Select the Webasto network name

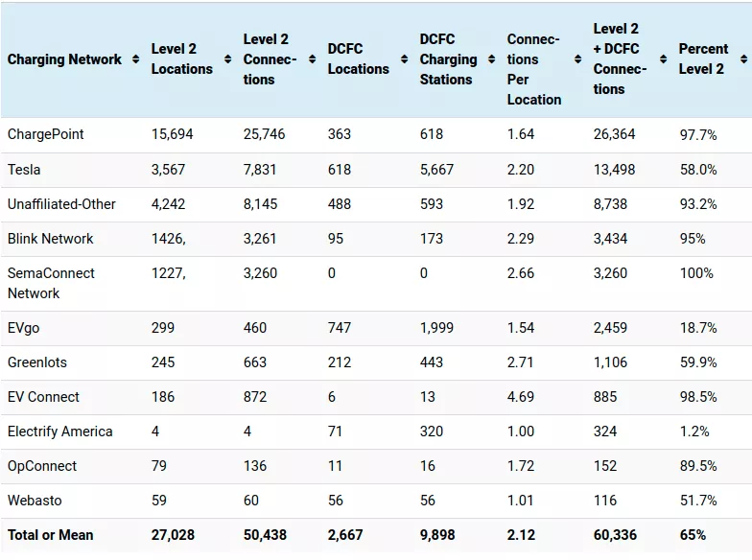click(35, 501)
